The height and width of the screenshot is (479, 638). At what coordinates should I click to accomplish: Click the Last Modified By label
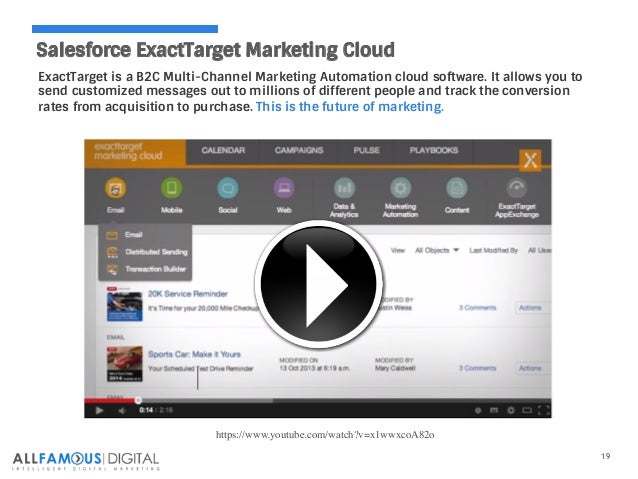pyautogui.click(x=493, y=250)
